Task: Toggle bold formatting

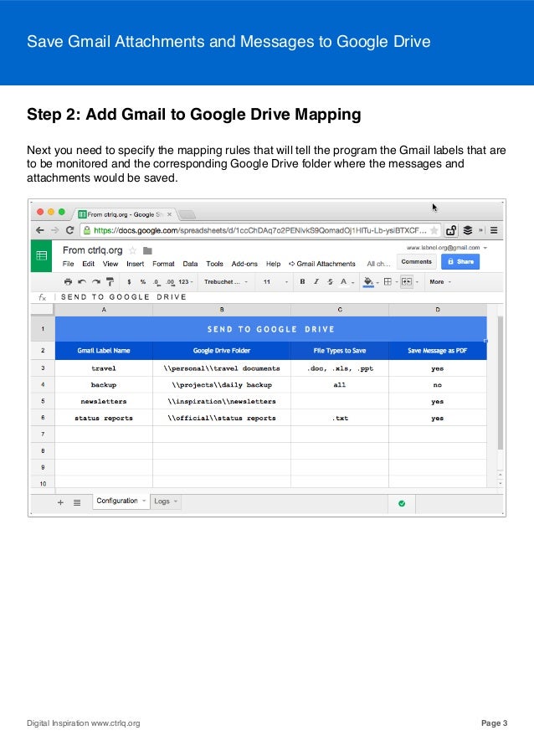Action: click(302, 281)
